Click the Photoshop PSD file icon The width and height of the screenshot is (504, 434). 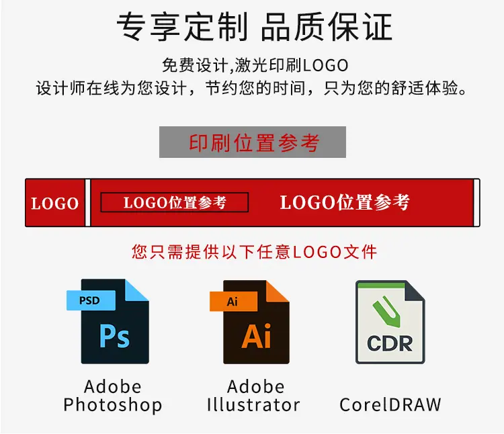coord(108,321)
